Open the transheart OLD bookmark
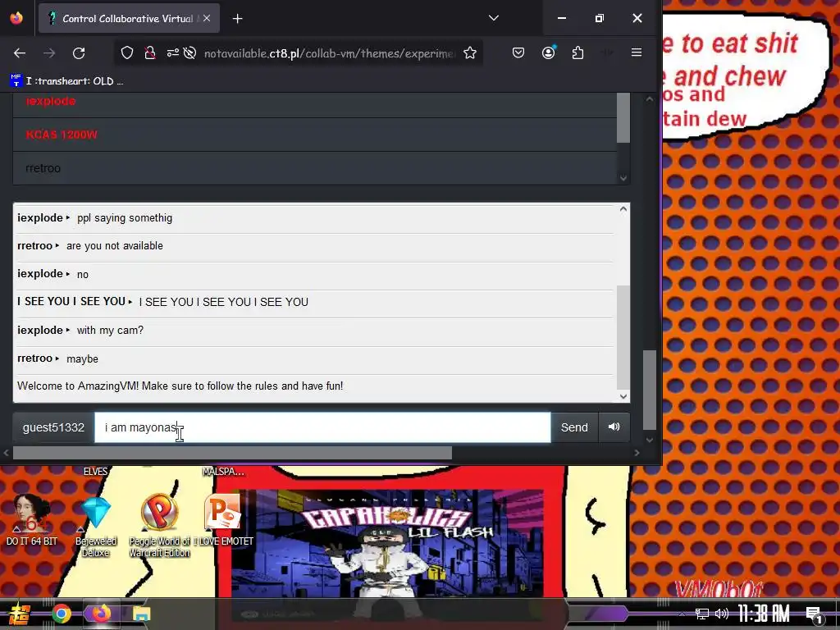The width and height of the screenshot is (840, 630). point(66,81)
